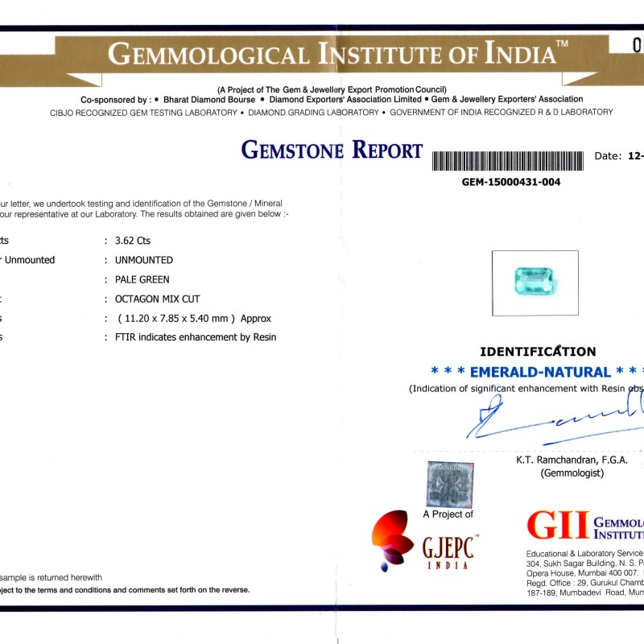Image resolution: width=644 pixels, height=644 pixels.
Task: Select the Gemstone Report heading
Action: click(332, 151)
